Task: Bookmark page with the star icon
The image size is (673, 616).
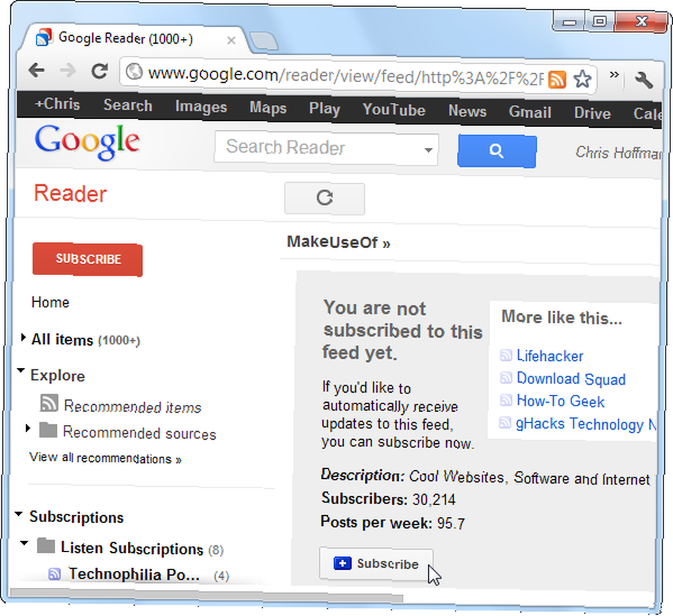Action: [x=582, y=79]
